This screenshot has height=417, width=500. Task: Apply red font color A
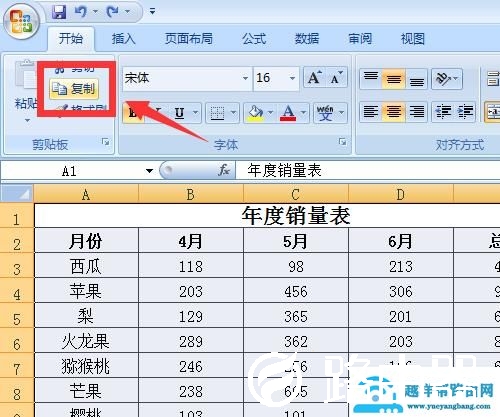coord(288,113)
